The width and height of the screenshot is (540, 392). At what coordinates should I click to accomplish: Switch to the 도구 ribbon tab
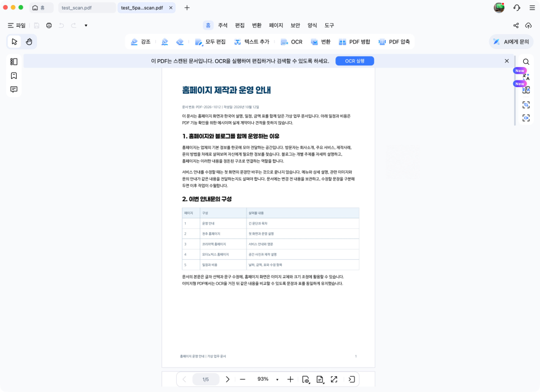(x=329, y=25)
